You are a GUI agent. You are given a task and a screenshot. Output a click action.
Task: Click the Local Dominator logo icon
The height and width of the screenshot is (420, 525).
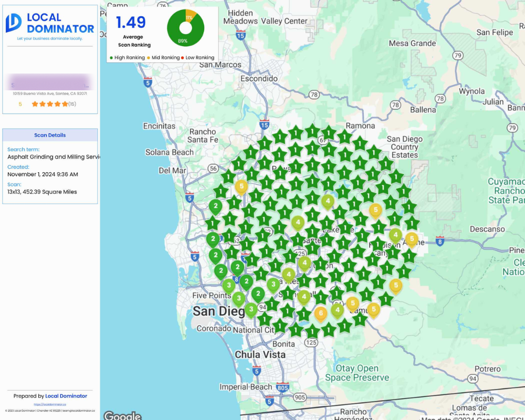pos(14,23)
